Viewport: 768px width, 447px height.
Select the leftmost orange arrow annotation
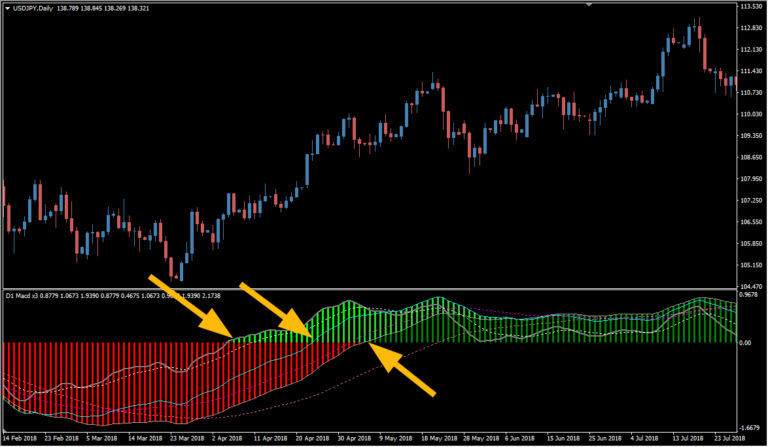[188, 306]
